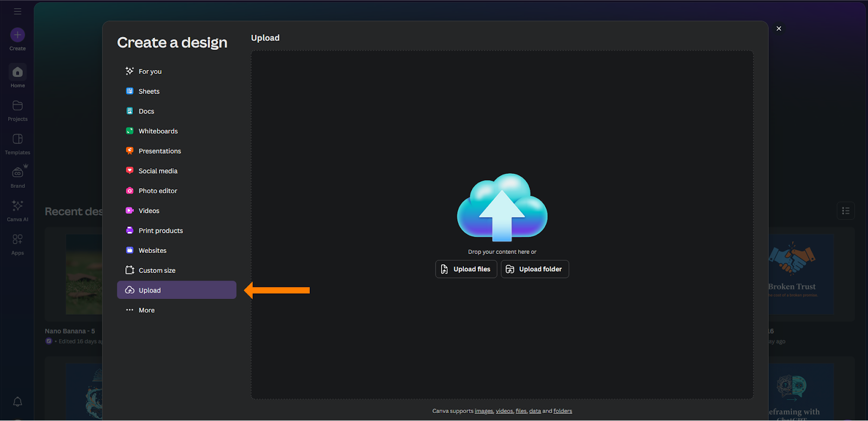Viewport: 868px width, 421px height.
Task: Open the Apps grid icon
Action: [x=17, y=240]
